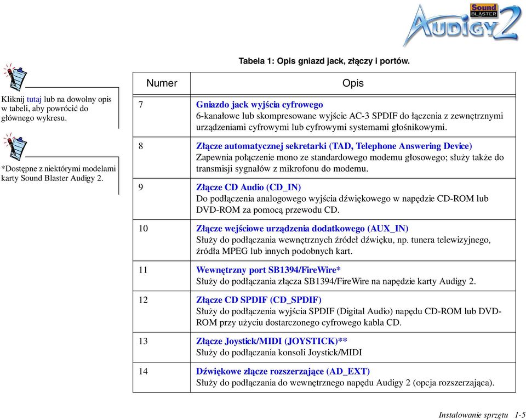Image resolution: width=526 pixels, height=420 pixels.
Task: Click the text 'Służy do podłączania do wewnętrznego napędu Audigy 2'
Action: point(303,383)
